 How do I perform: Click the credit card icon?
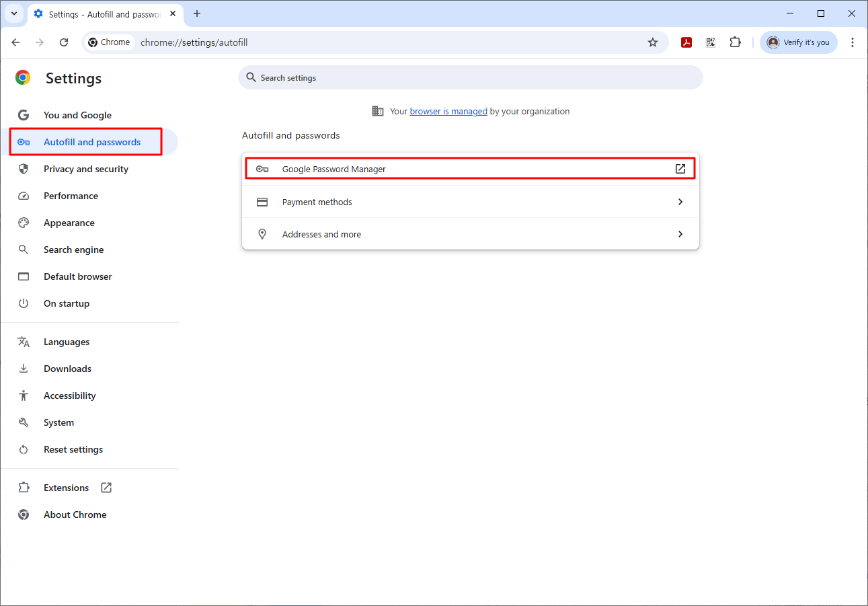coord(262,202)
